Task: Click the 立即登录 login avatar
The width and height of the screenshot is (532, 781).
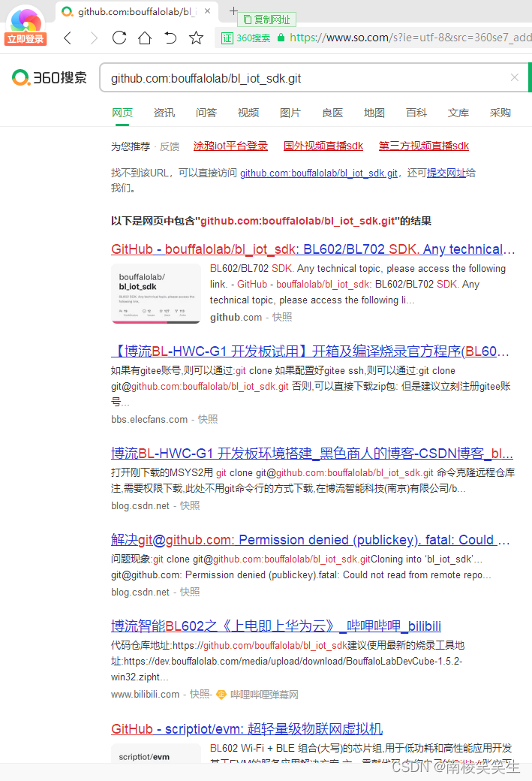Action: 26,25
